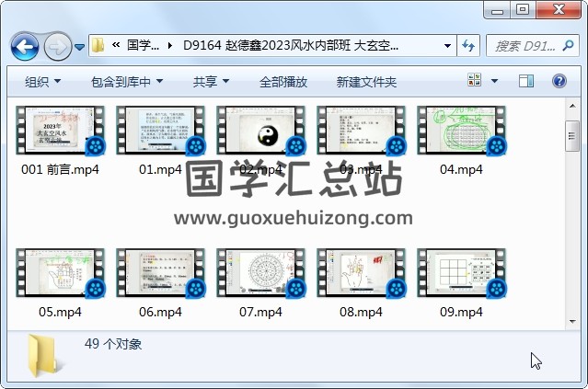Click the folder icon in the address bar
Screen dimensions: 588x389
(98, 45)
